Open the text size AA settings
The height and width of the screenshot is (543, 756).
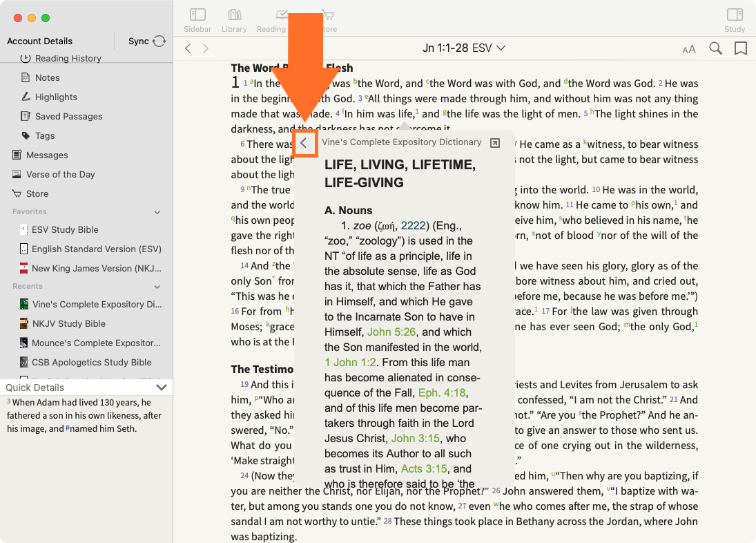(x=689, y=49)
